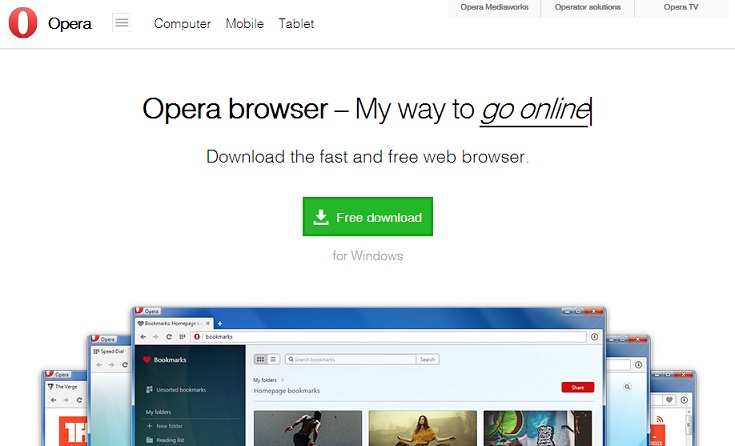Click the heart icon beside Bookmarks heading

pyautogui.click(x=146, y=359)
